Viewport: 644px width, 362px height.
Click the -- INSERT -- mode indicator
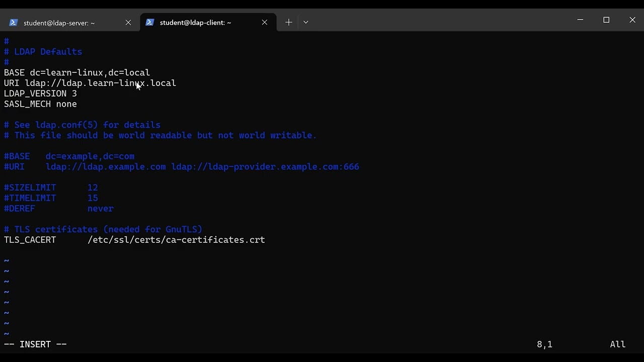(35, 344)
